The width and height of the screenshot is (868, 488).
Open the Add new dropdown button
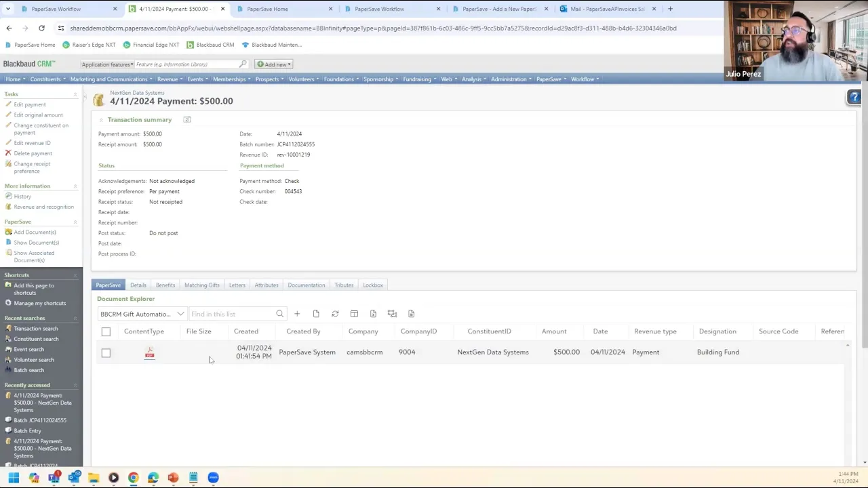point(273,64)
